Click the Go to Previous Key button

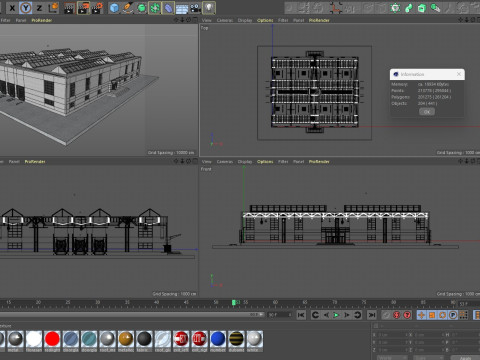(315, 315)
